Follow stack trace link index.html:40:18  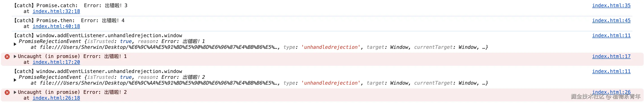tap(56, 26)
